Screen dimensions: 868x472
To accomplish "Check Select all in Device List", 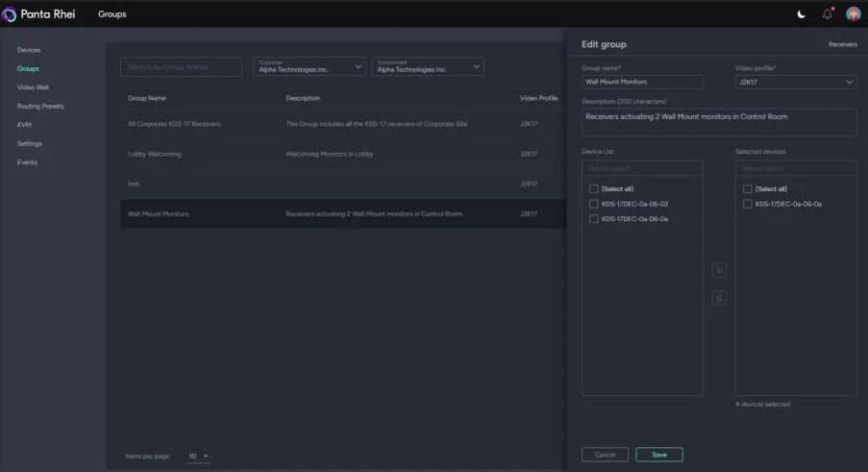I will [594, 189].
